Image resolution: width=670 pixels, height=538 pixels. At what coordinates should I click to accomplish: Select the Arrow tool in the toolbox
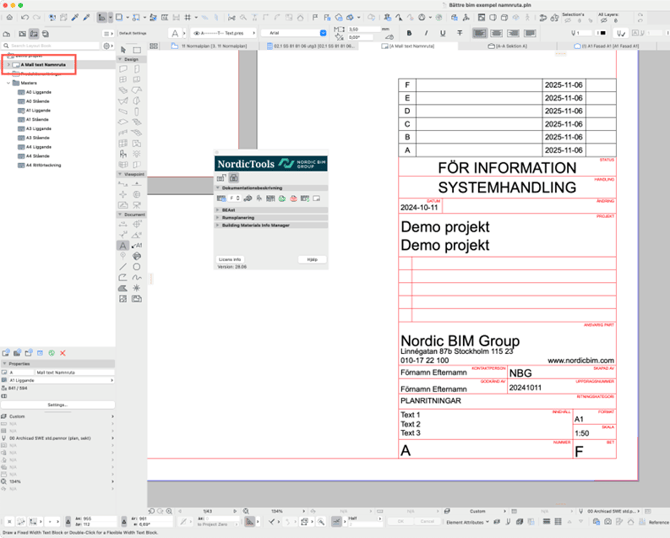[123, 49]
